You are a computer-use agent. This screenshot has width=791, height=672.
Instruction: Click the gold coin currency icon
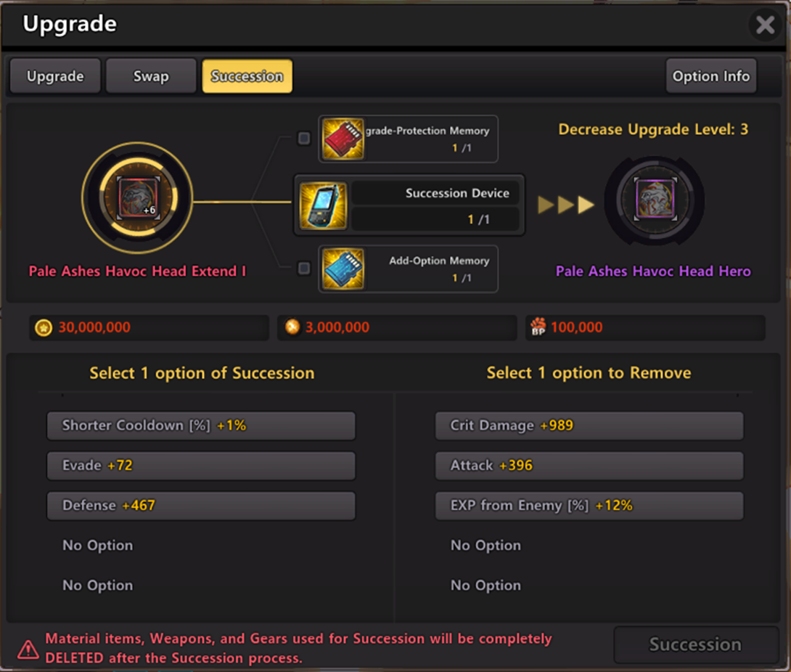pyautogui.click(x=44, y=327)
